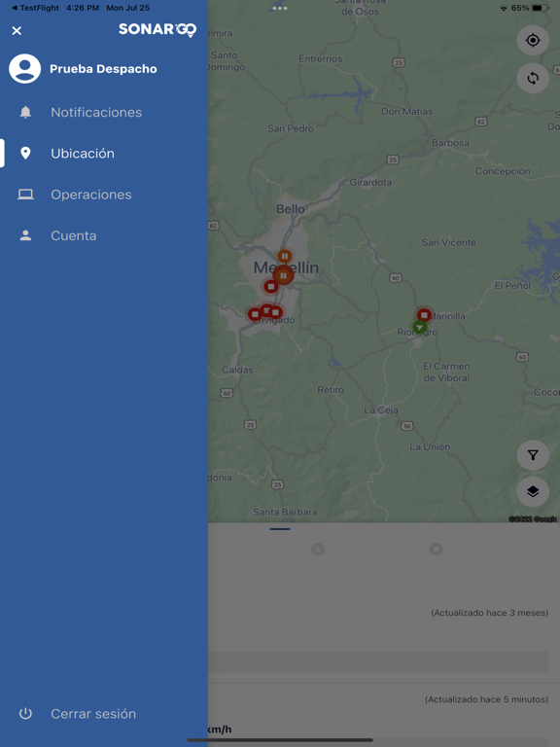Refresh map with the sync button
The height and width of the screenshot is (747, 560).
pyautogui.click(x=533, y=78)
